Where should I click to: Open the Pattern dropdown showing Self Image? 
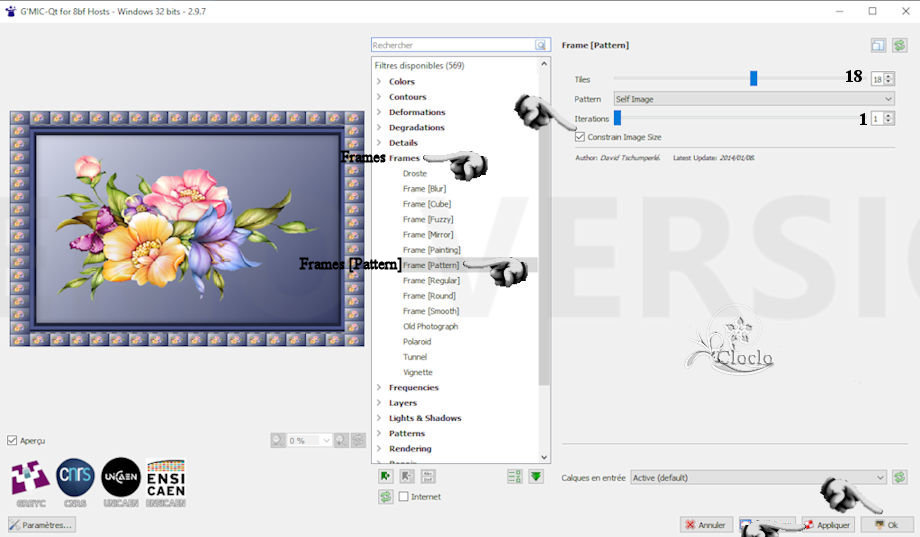[x=754, y=99]
